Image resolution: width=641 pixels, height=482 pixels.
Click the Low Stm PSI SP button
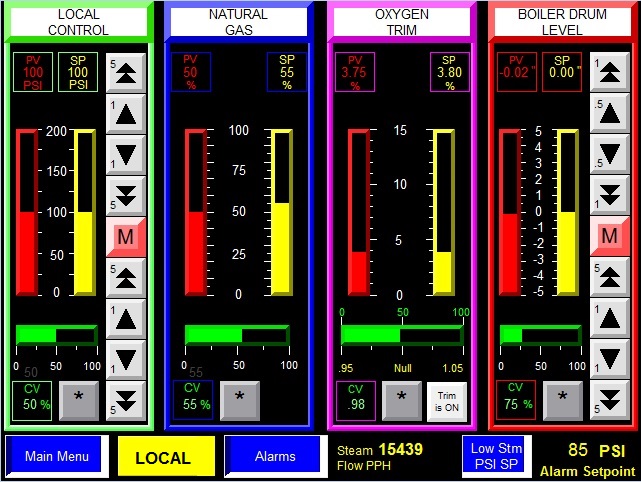click(496, 455)
